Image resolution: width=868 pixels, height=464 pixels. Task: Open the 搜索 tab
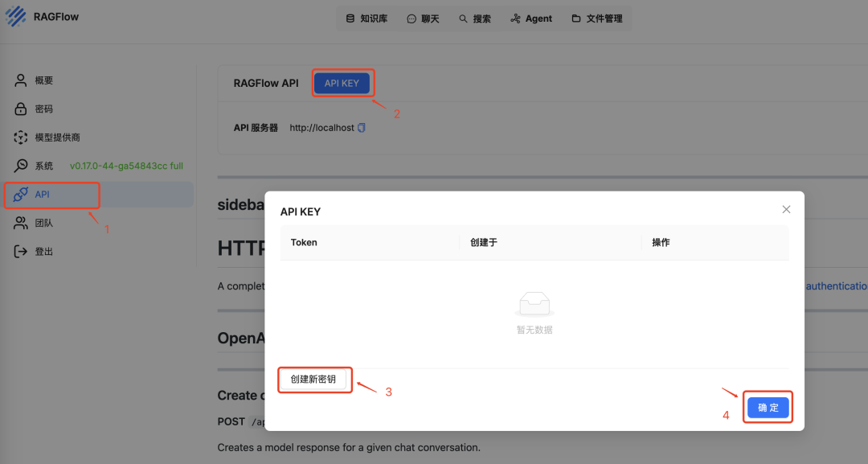click(475, 18)
